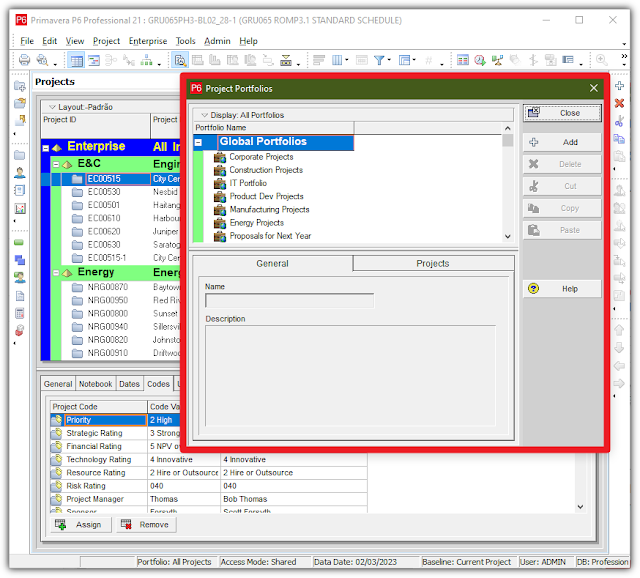The image size is (640, 578).
Task: Open the Layout: Padrão options menu
Action: (x=52, y=107)
